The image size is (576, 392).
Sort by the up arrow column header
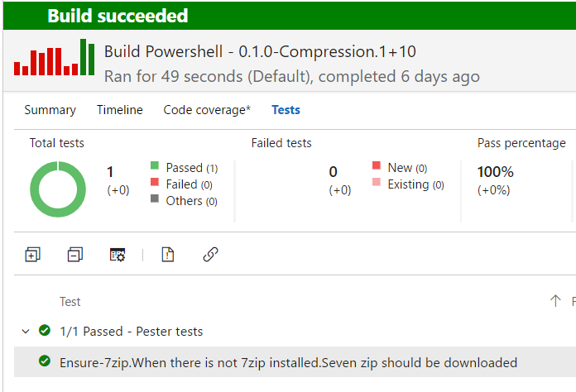[555, 301]
